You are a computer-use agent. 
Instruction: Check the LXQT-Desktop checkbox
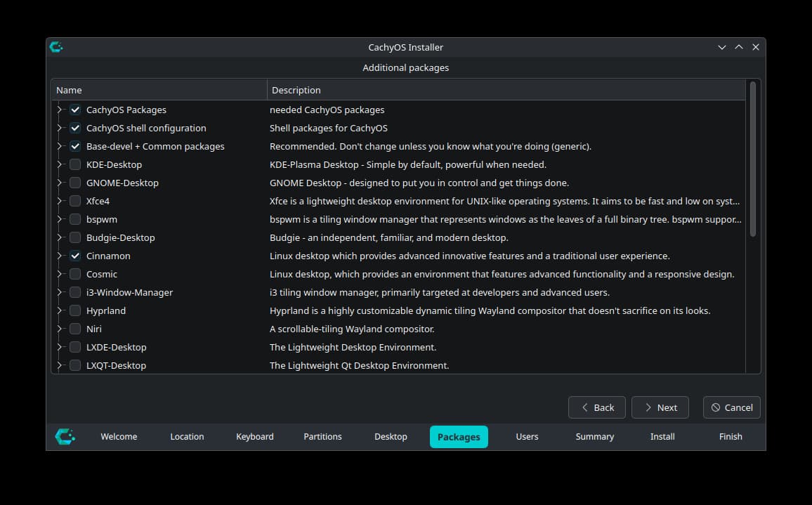[75, 365]
